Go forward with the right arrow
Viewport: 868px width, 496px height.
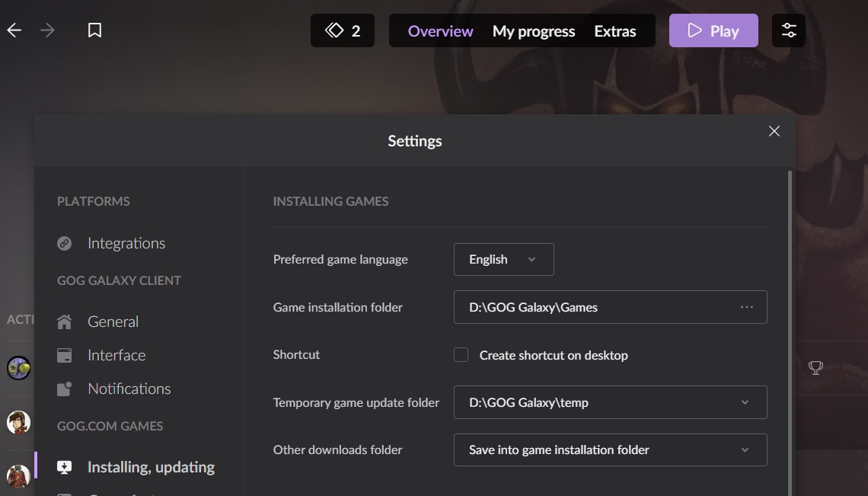[48, 30]
